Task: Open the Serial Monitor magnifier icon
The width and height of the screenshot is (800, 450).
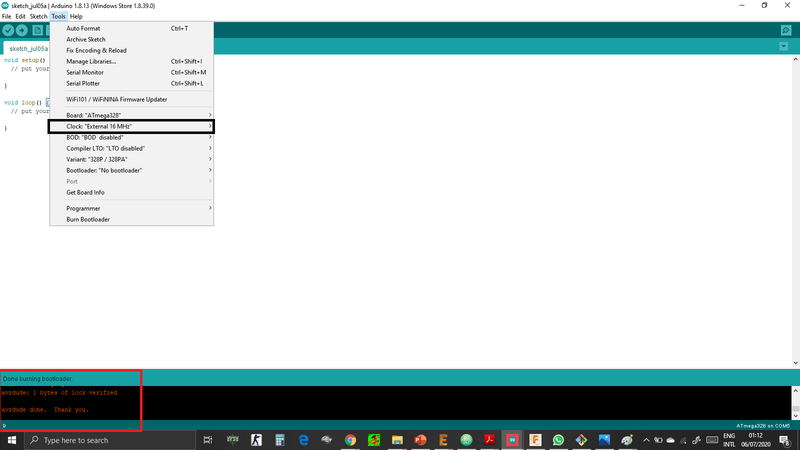Action: 786,31
